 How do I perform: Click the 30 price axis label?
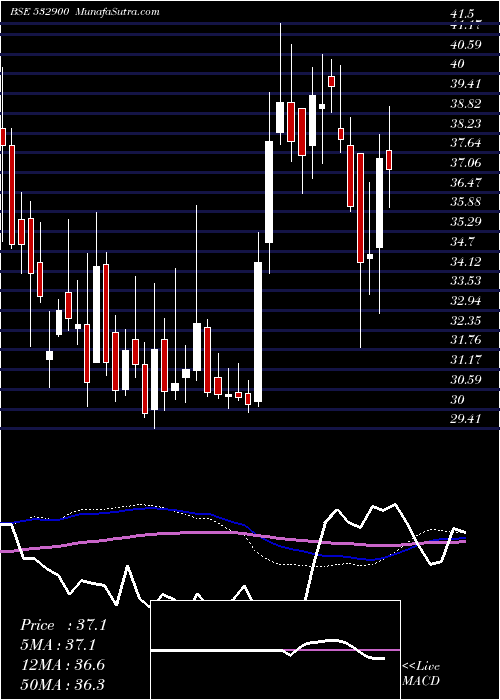pyautogui.click(x=458, y=399)
